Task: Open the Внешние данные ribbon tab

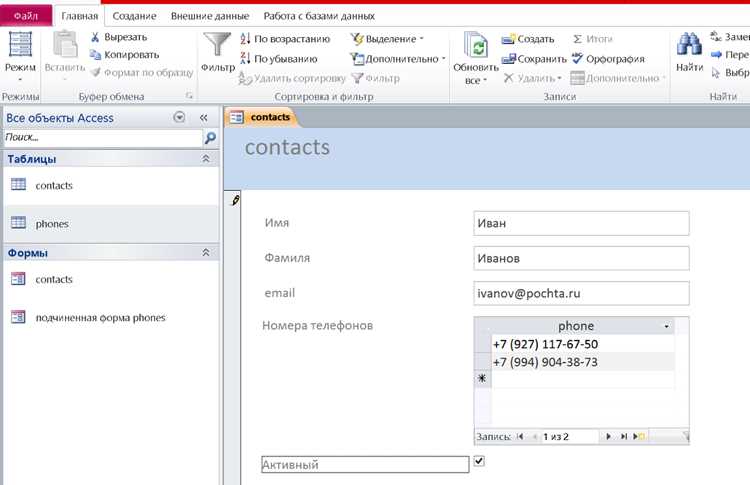Action: click(210, 16)
